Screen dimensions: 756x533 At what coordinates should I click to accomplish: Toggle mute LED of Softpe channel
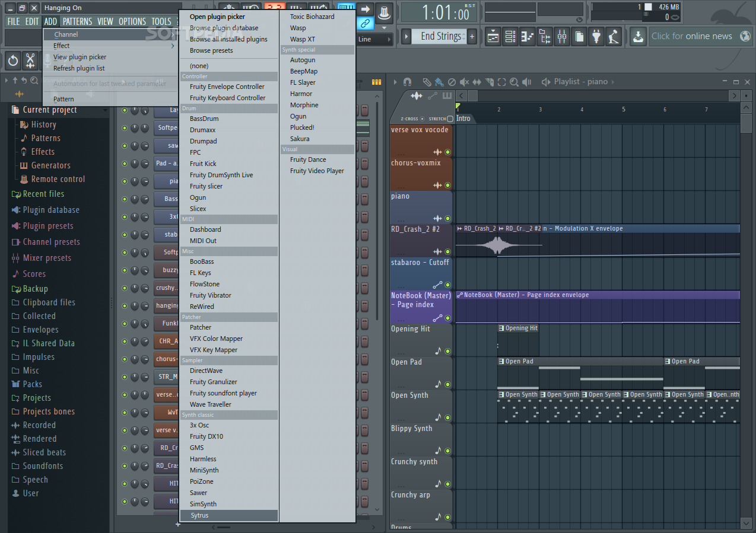point(125,128)
